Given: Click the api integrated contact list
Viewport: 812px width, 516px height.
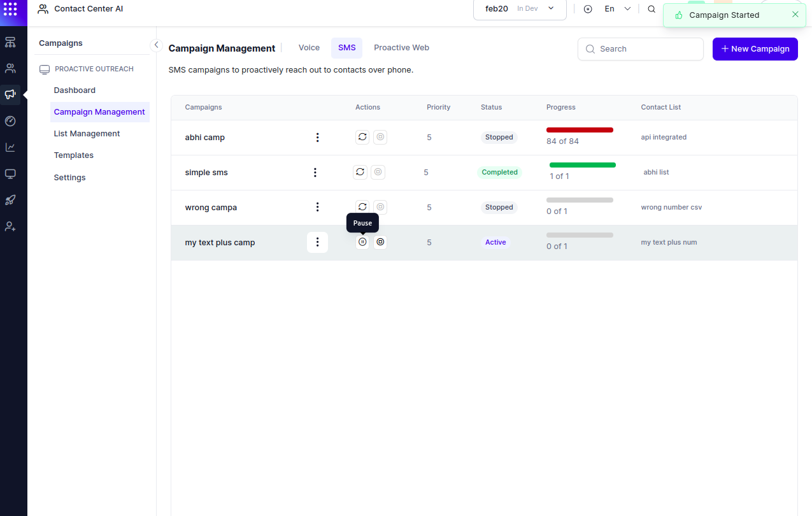Looking at the screenshot, I should point(664,137).
